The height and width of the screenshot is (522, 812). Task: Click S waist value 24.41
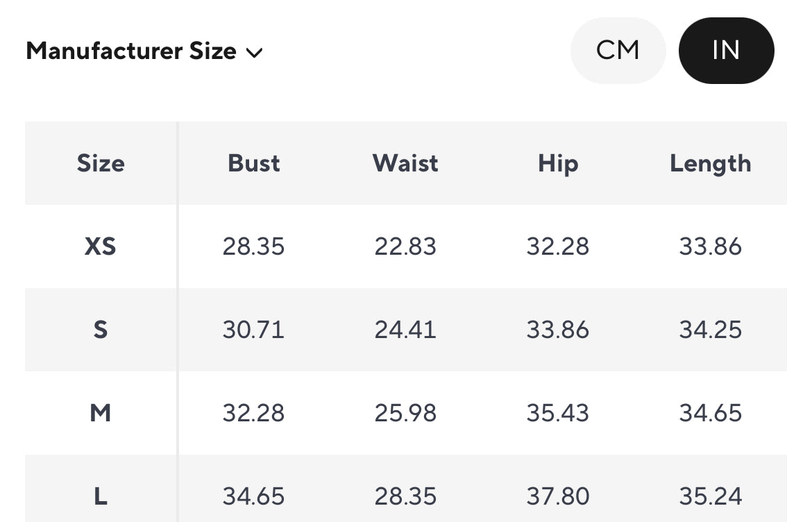pos(405,330)
